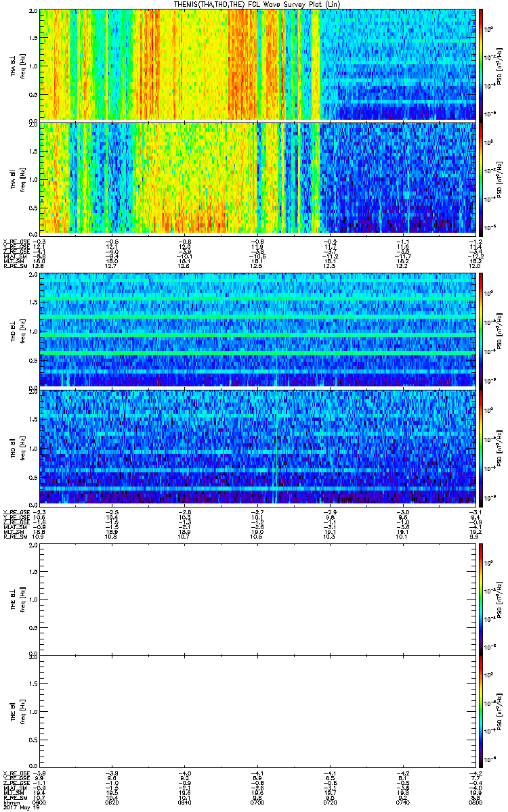Select the THA B-perpendicular spectrogram panel
508x812 pixels.
(x=257, y=64)
